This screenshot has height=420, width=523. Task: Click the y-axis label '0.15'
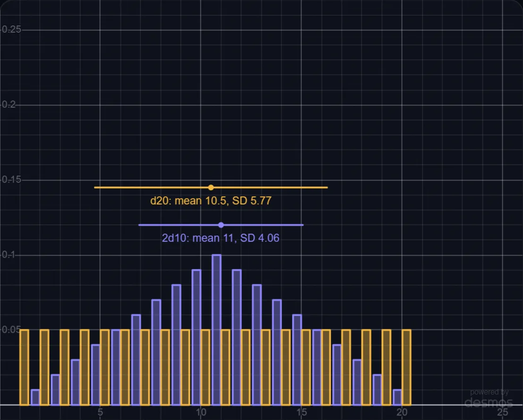point(11,180)
